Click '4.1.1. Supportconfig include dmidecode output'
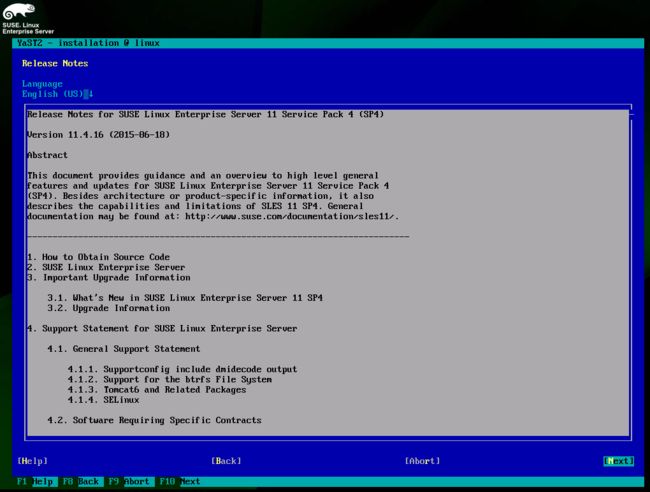Viewport: 650px width, 492px height. [x=182, y=369]
